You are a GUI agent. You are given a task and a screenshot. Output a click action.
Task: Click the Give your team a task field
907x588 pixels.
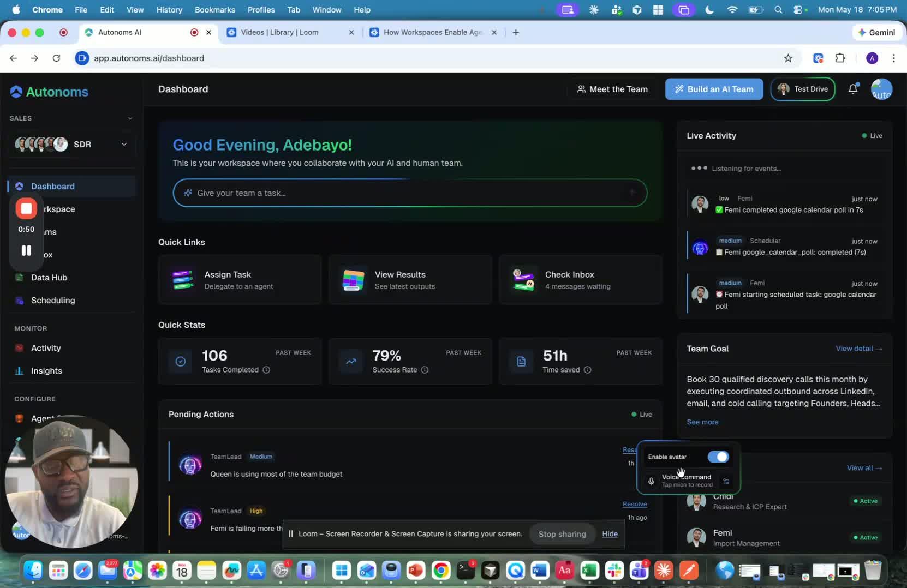[410, 193]
